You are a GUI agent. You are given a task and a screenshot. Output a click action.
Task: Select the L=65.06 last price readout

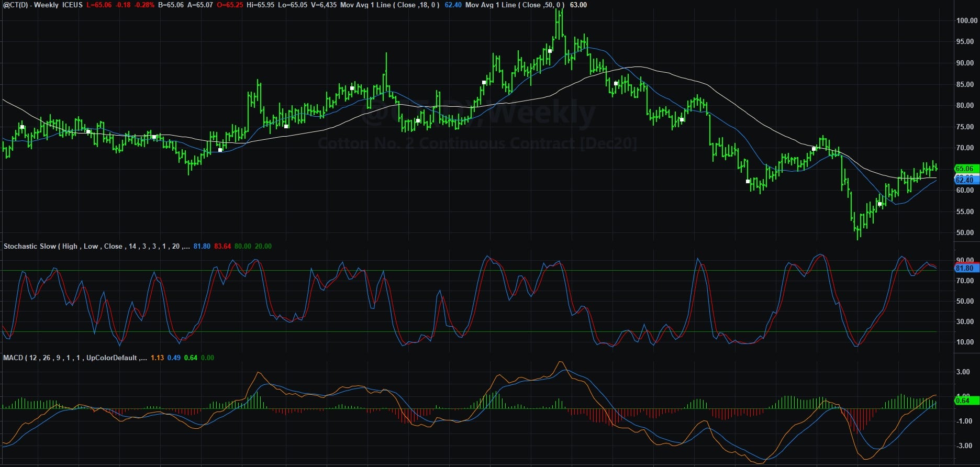[x=99, y=5]
